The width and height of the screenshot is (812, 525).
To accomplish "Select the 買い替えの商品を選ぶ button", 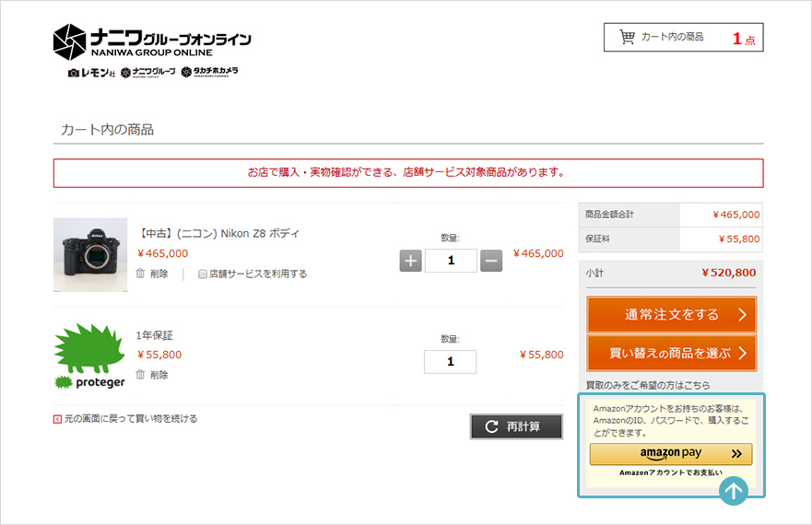I will pos(671,353).
